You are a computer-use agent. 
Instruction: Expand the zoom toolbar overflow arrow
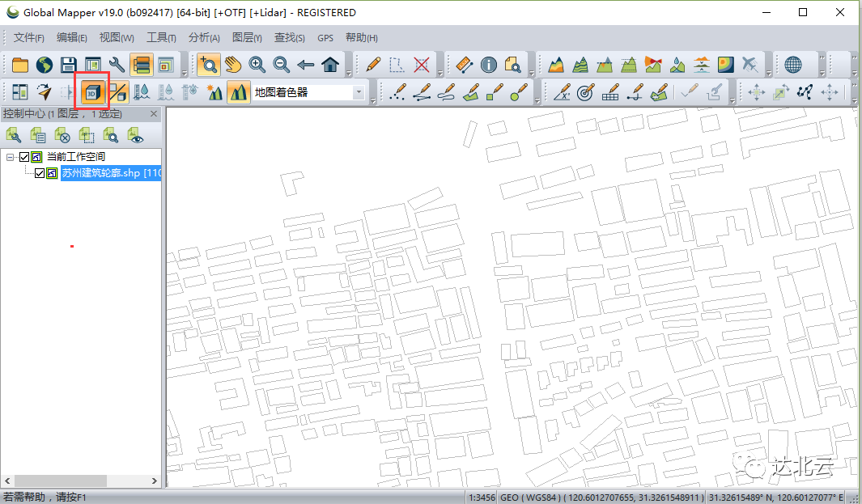349,73
